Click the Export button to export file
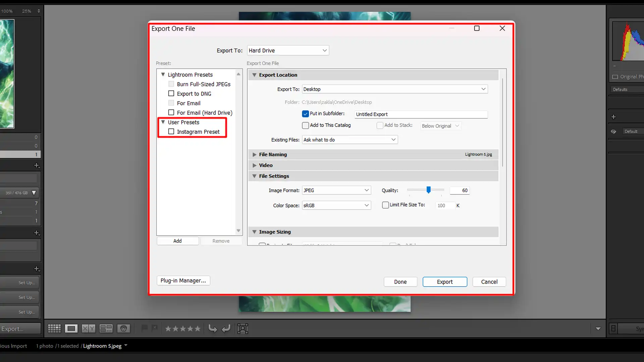644x362 pixels. (444, 282)
